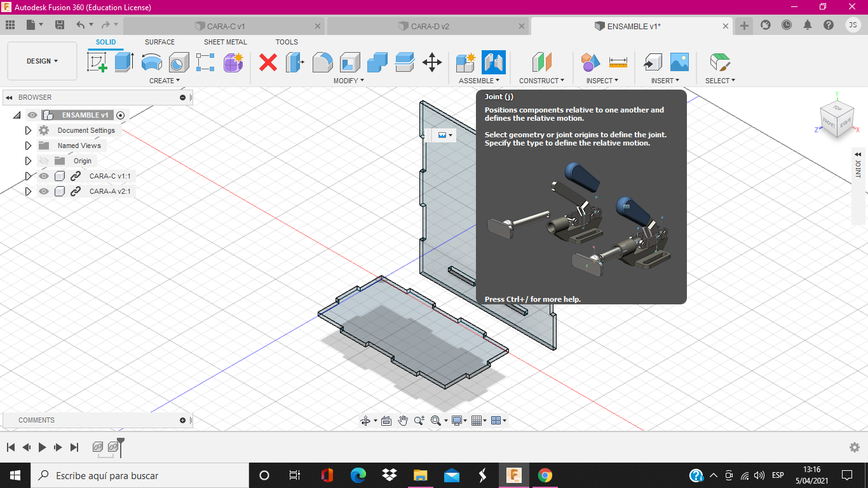Click the ViewCube navigation cube

836,120
